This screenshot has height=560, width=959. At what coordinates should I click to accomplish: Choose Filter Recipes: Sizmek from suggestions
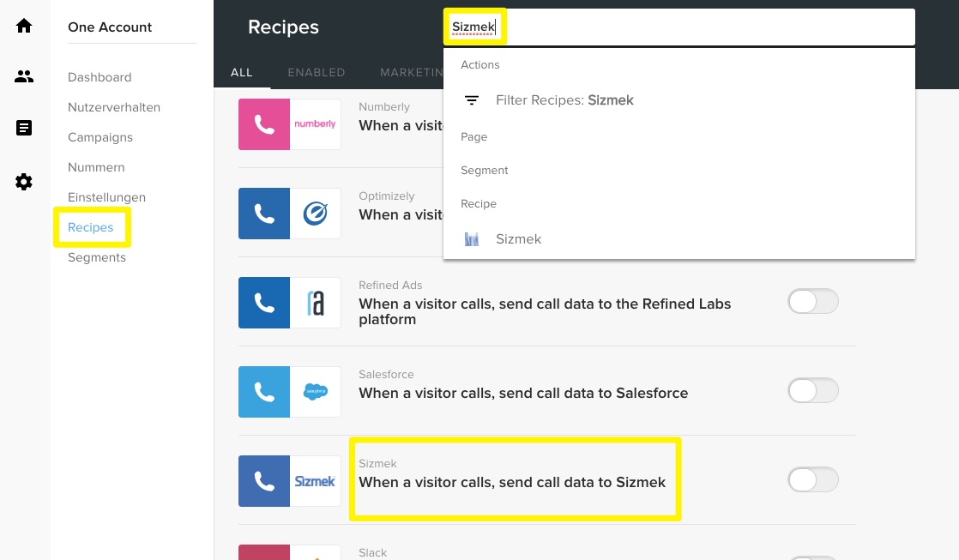pos(564,99)
